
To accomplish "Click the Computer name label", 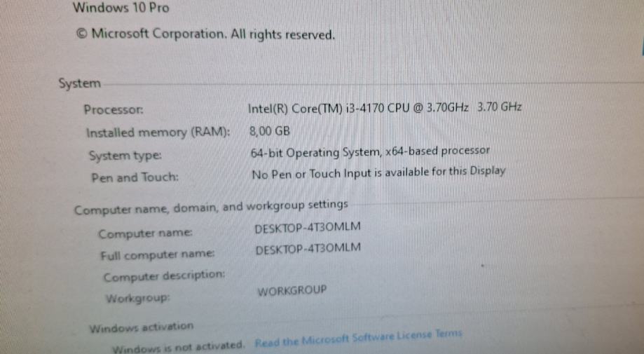I will pyautogui.click(x=145, y=233).
